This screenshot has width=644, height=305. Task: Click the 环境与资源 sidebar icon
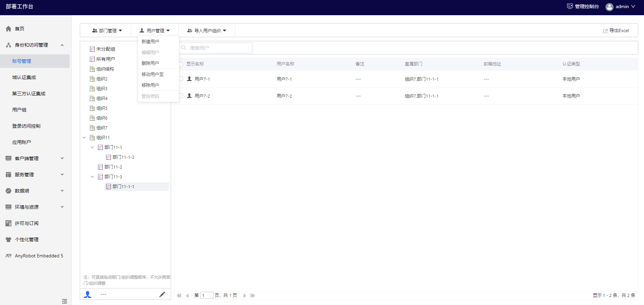point(8,207)
